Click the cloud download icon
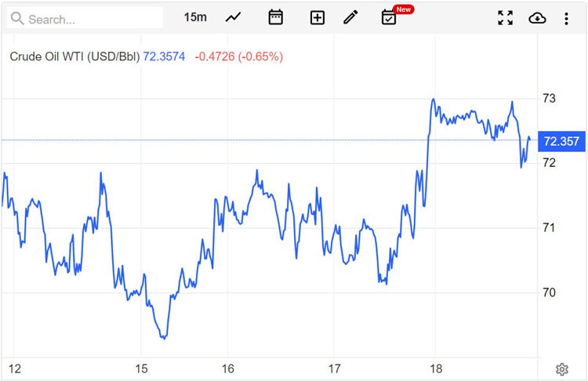This screenshot has height=381, width=588. tap(537, 17)
